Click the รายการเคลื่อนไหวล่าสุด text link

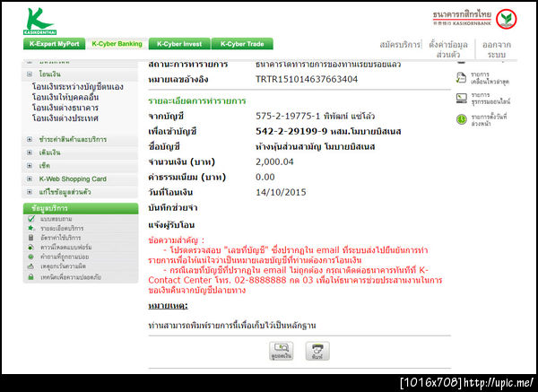490,78
